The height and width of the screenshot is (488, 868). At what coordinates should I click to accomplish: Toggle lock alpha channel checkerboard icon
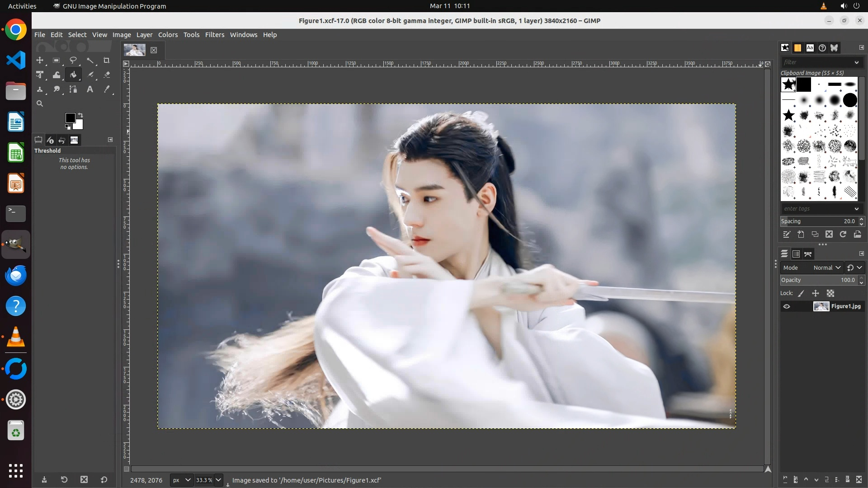(830, 293)
